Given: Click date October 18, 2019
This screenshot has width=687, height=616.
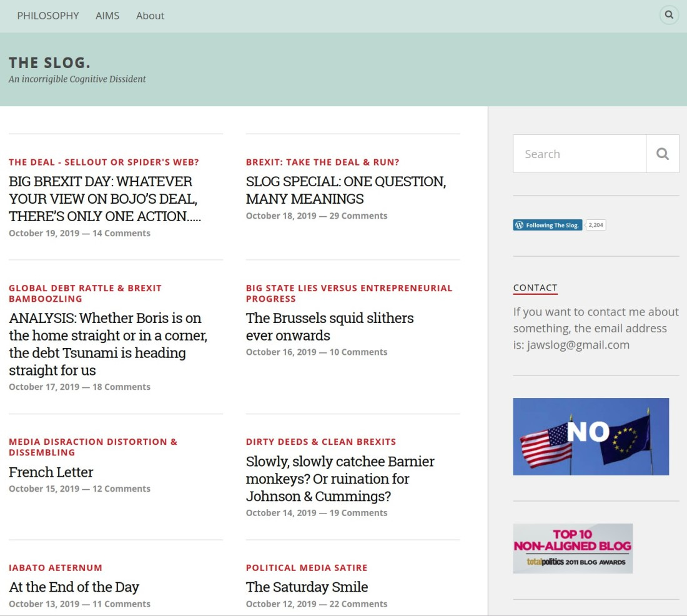Looking at the screenshot, I should click(x=281, y=216).
